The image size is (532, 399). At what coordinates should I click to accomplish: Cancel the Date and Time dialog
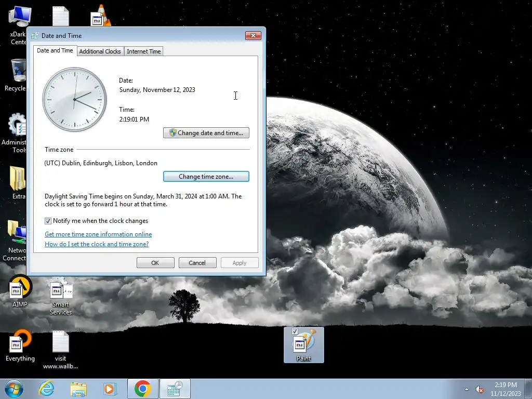click(x=197, y=262)
